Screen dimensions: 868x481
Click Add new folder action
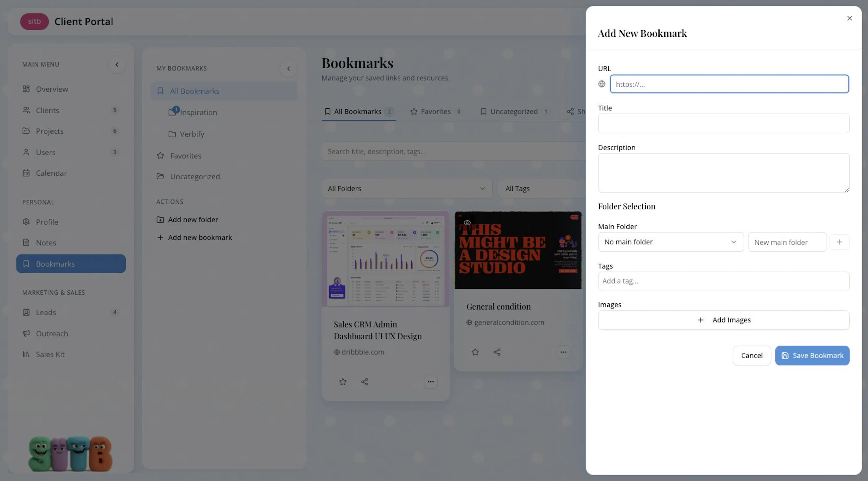click(x=187, y=220)
